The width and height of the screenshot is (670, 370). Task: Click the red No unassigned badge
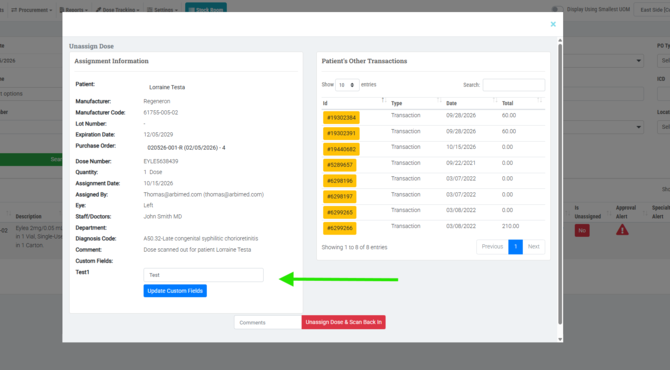(x=582, y=230)
